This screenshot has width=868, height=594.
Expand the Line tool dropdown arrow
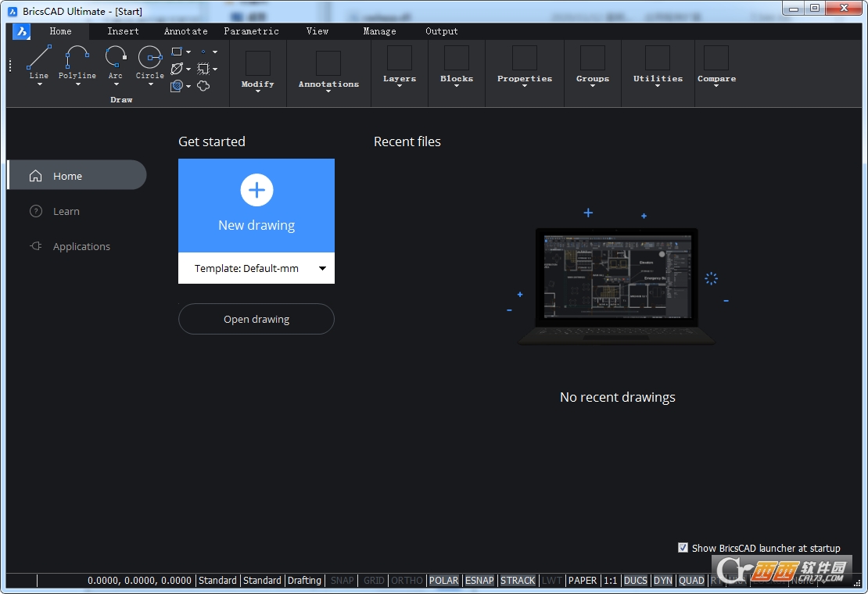coord(39,84)
